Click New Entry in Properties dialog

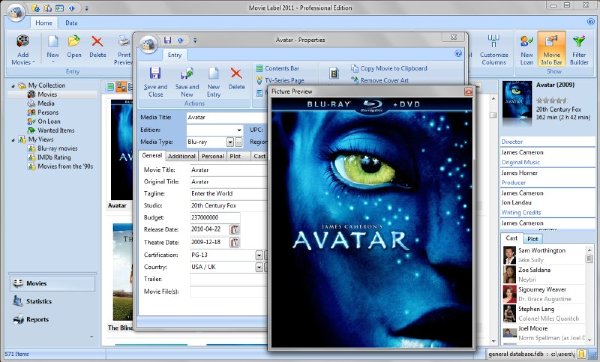(x=214, y=82)
